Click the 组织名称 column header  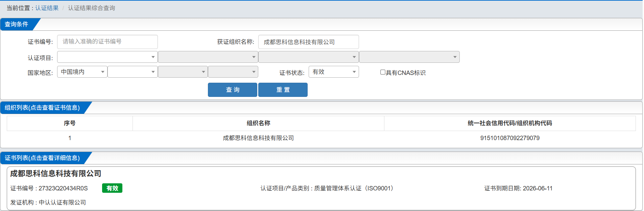pos(258,123)
